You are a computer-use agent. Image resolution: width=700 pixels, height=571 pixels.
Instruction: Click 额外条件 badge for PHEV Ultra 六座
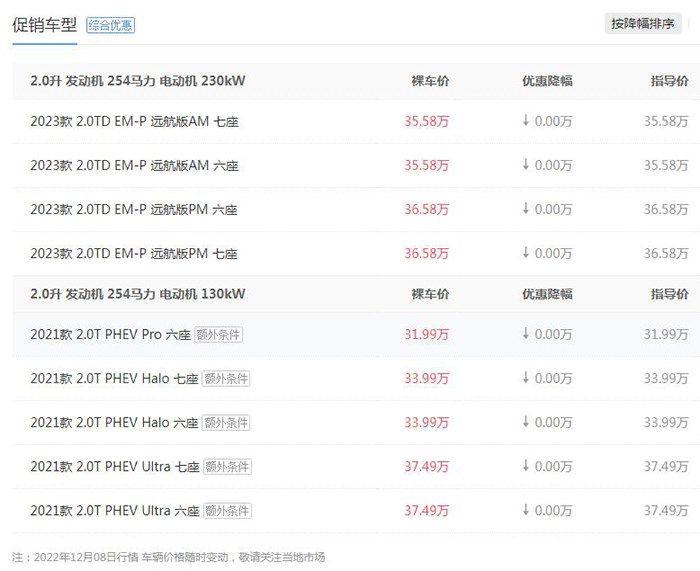[x=227, y=511]
